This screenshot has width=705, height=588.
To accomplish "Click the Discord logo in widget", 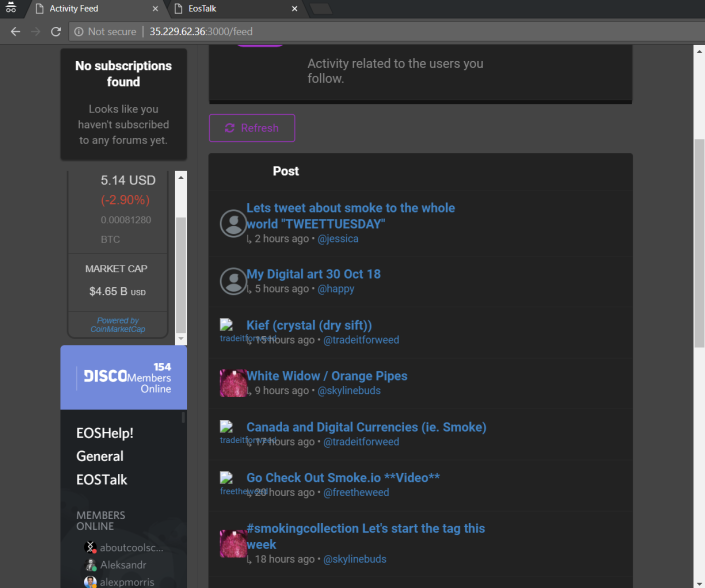I will click(106, 376).
